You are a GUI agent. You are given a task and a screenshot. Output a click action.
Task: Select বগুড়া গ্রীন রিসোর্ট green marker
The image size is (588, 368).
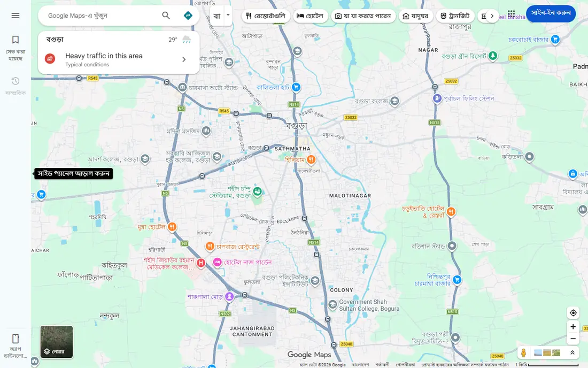[x=493, y=56]
